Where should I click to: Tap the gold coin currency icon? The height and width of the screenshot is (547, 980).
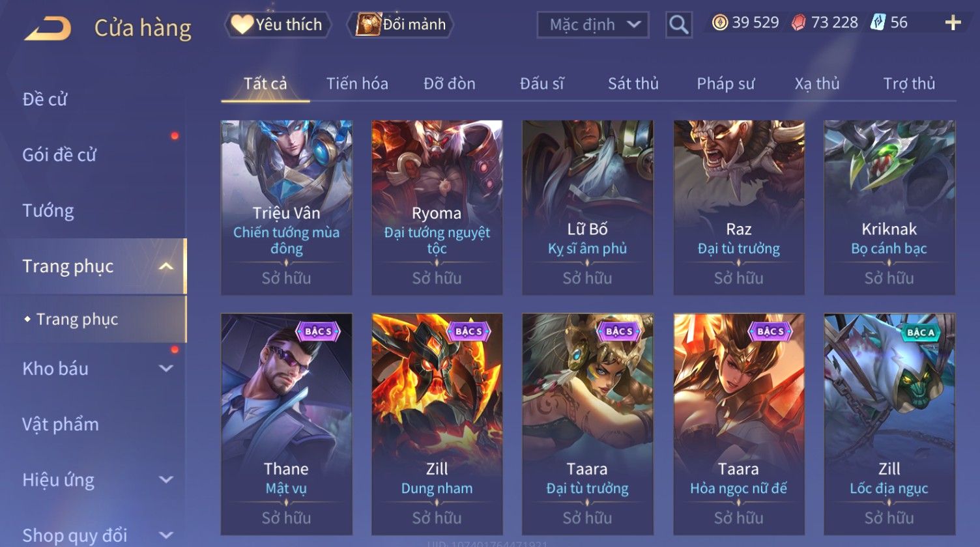[x=719, y=23]
